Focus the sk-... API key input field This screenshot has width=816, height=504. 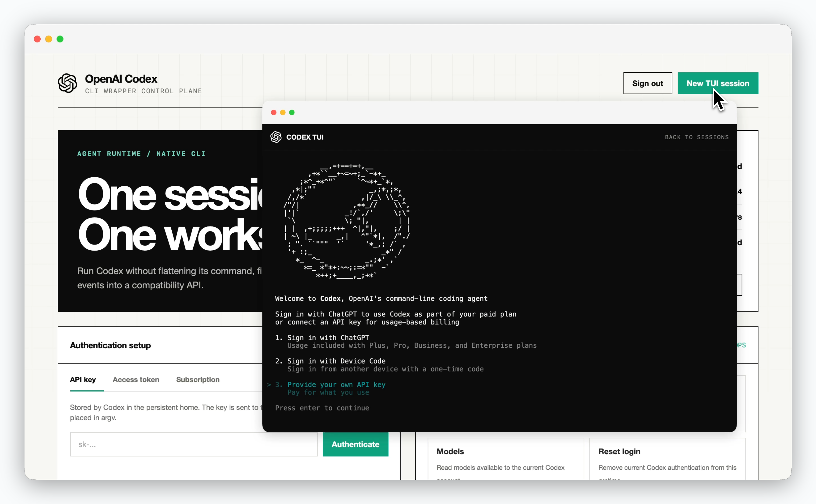pyautogui.click(x=193, y=444)
